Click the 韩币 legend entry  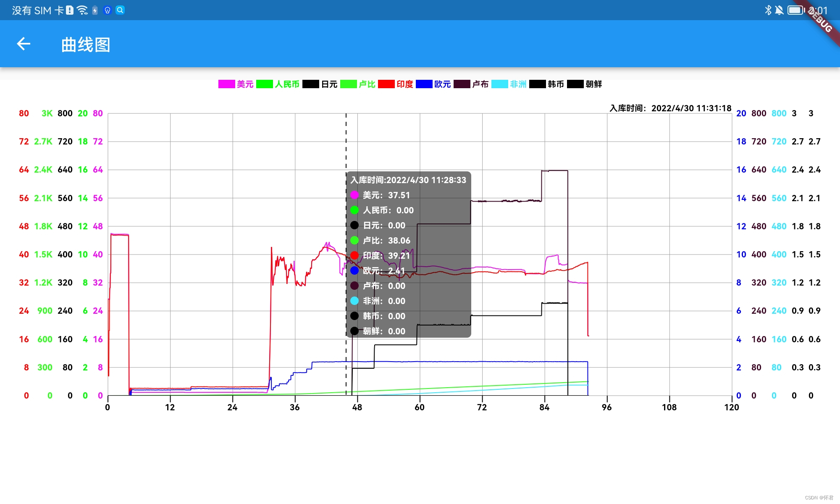pyautogui.click(x=556, y=84)
